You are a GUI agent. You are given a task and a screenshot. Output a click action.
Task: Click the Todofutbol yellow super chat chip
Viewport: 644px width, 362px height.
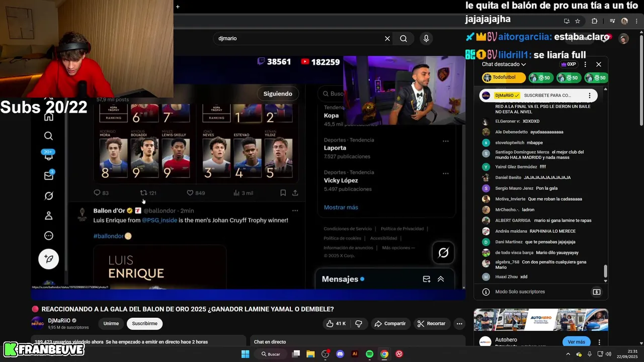pos(504,78)
